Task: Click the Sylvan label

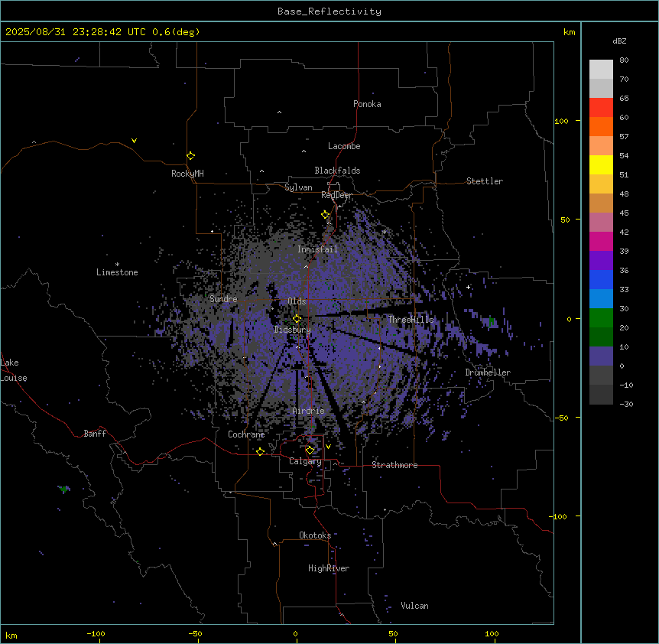Action: (298, 187)
